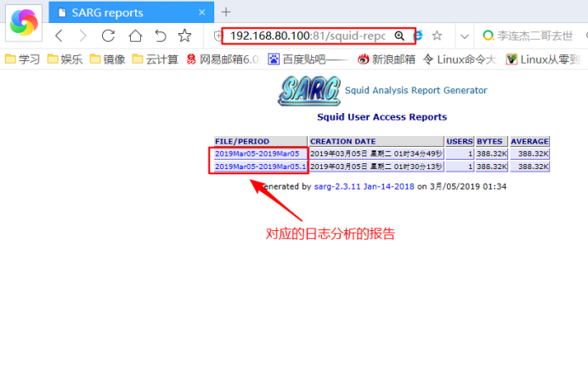Open the Linux命令大 bookmark
Screen dimensions: 588x367
point(460,59)
